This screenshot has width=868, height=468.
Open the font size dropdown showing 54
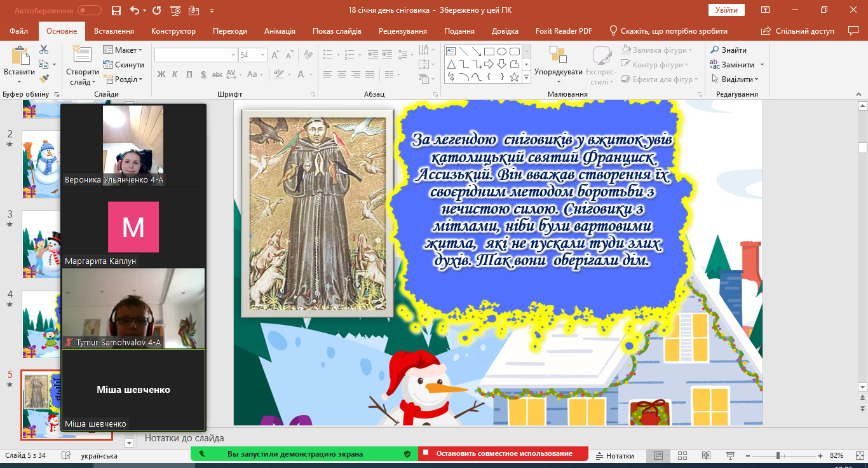click(262, 55)
